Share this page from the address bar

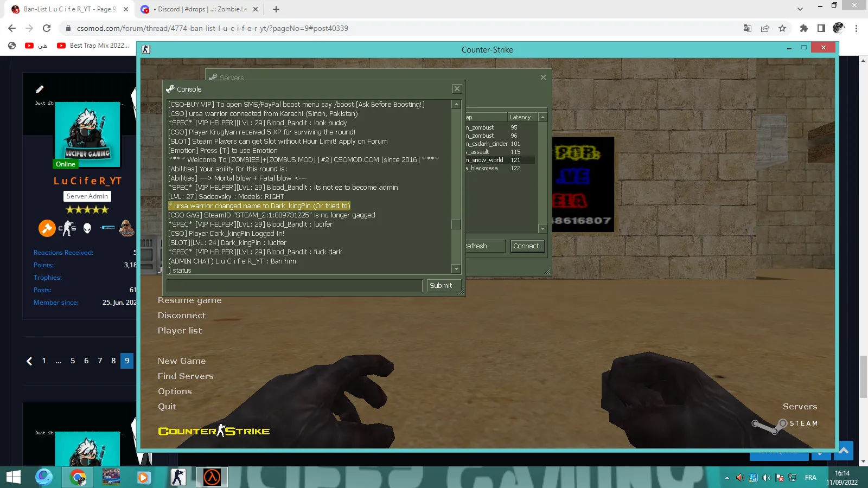coord(765,28)
